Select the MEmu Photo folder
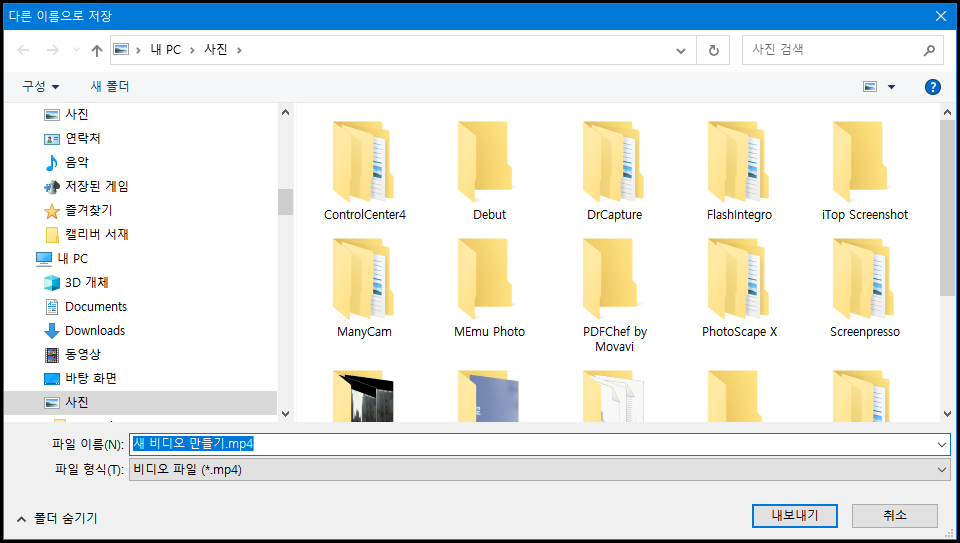Screen dimensions: 960x543 (489, 288)
